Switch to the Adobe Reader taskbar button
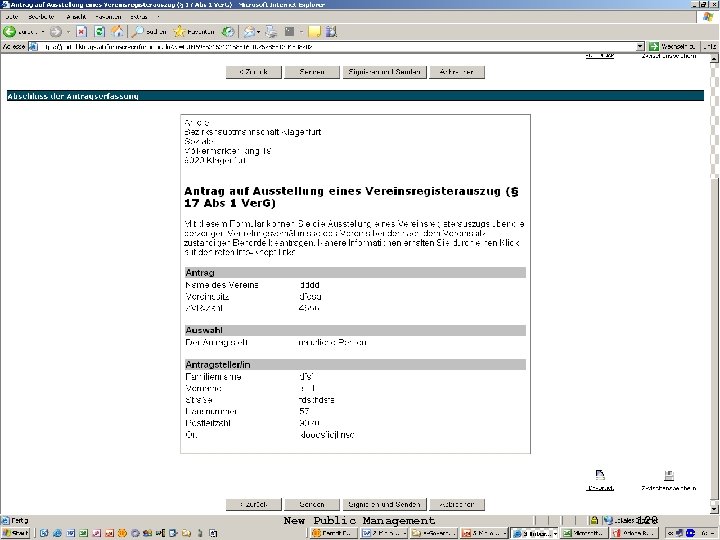 [634, 533]
